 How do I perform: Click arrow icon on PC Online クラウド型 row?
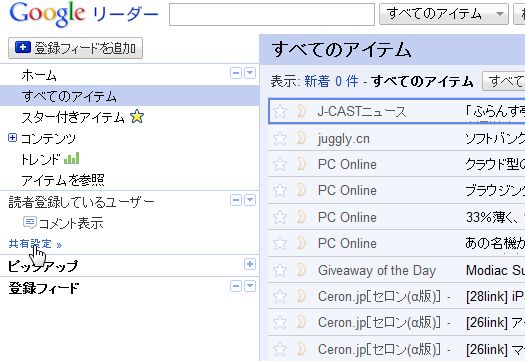[302, 164]
